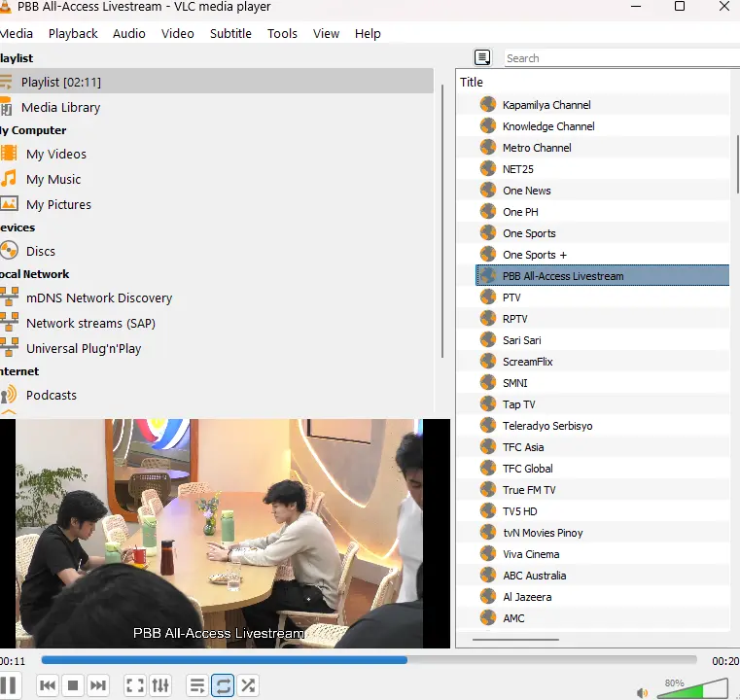The width and height of the screenshot is (740, 700).
Task: Select PBB All-Access Livestream playlist row
Action: point(603,275)
